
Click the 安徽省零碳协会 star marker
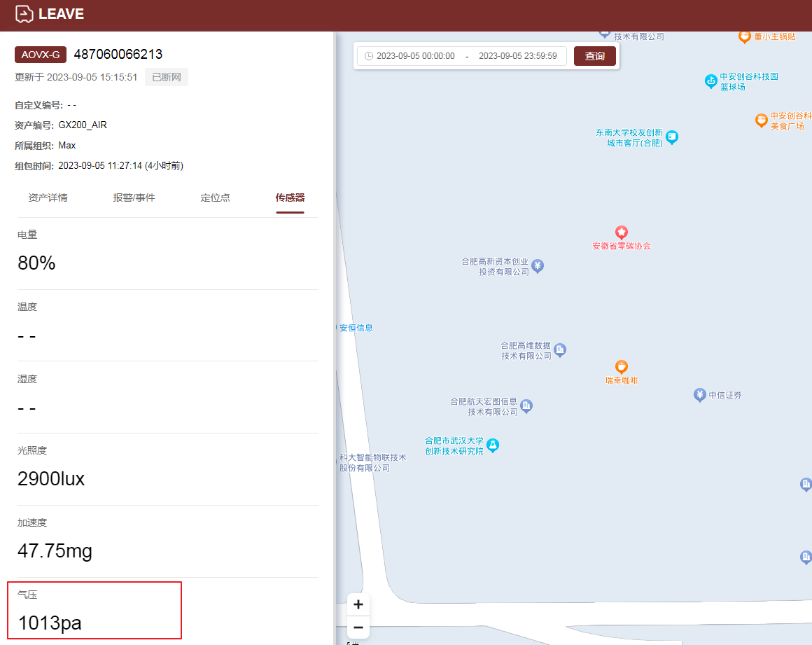point(621,232)
